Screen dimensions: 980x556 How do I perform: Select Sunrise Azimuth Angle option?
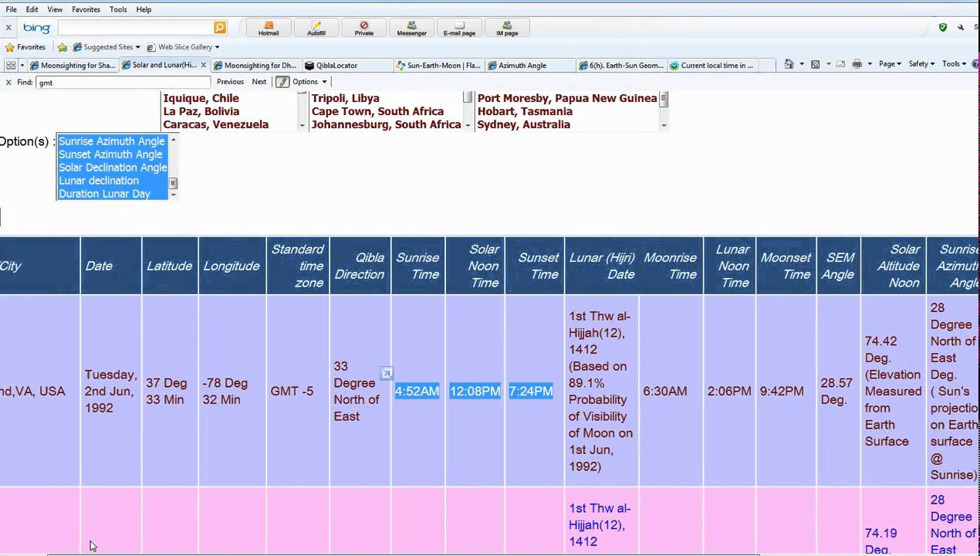(112, 141)
